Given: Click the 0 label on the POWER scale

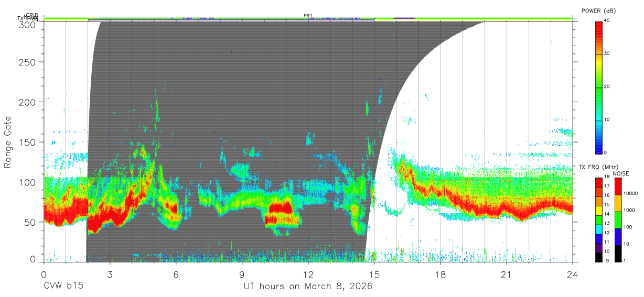Looking at the screenshot, I should click(606, 152).
